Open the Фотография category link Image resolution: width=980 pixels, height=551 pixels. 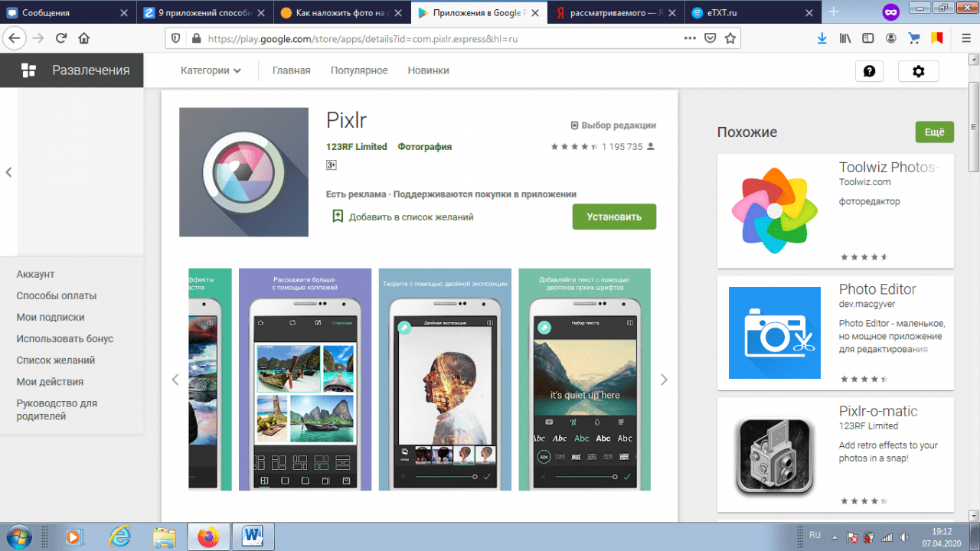(425, 146)
